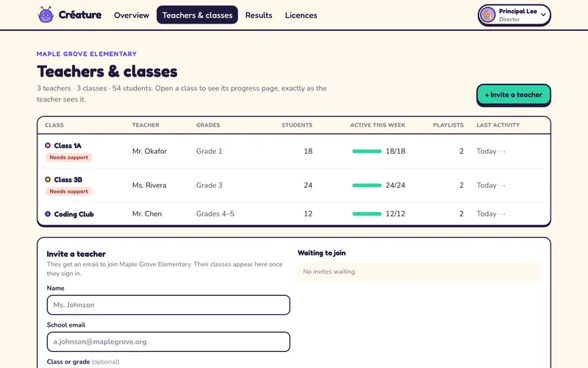Click the Grade 1 cell
This screenshot has height=368, width=588.
209,152
